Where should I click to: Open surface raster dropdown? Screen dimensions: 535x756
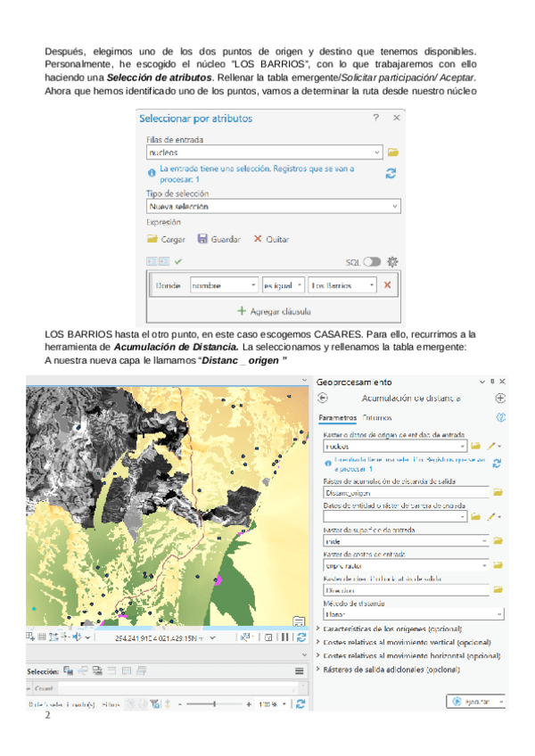pyautogui.click(x=484, y=541)
